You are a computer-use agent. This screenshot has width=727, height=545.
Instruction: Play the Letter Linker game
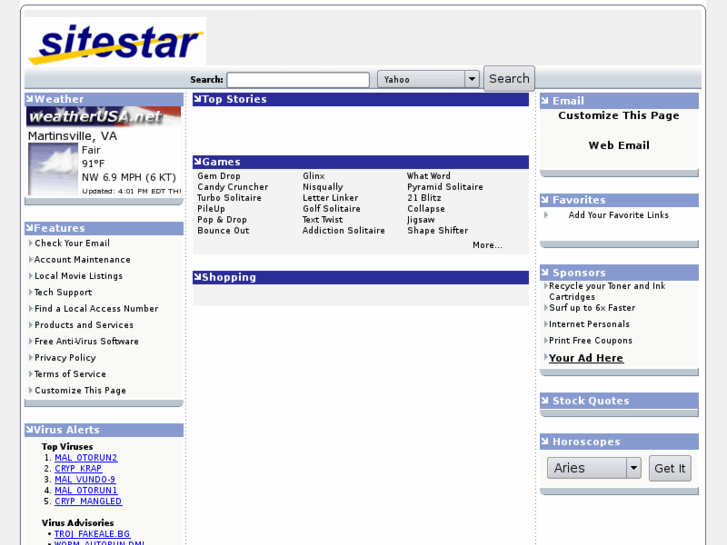coord(330,198)
